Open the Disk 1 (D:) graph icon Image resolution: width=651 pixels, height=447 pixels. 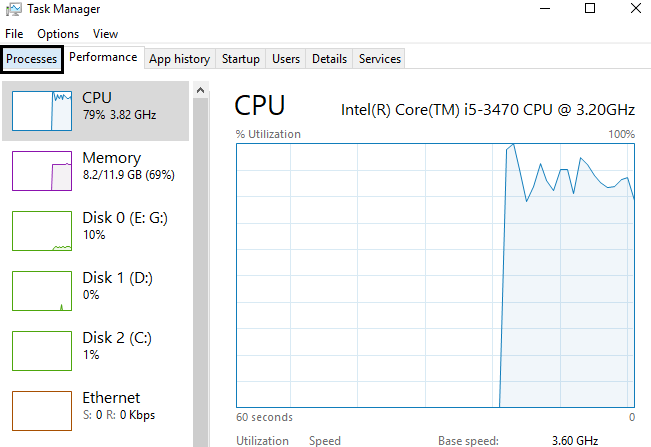42,291
